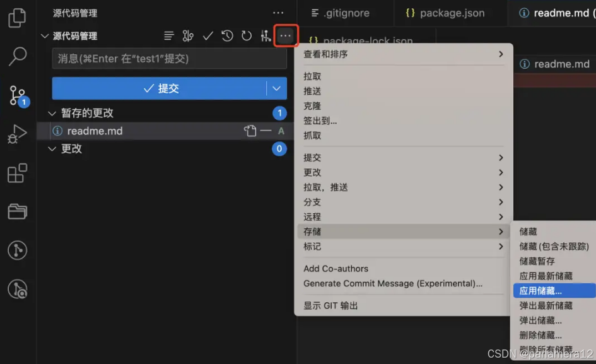Image resolution: width=596 pixels, height=364 pixels.
Task: Click the checkmark commit icon in toolbar
Action: pyautogui.click(x=208, y=36)
